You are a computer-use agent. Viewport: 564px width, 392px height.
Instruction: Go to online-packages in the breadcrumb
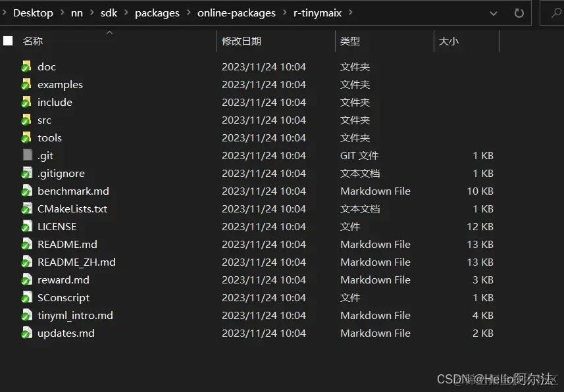[236, 13]
